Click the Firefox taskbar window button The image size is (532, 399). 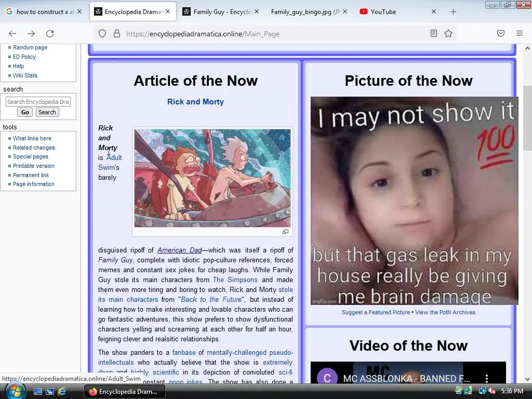click(125, 392)
